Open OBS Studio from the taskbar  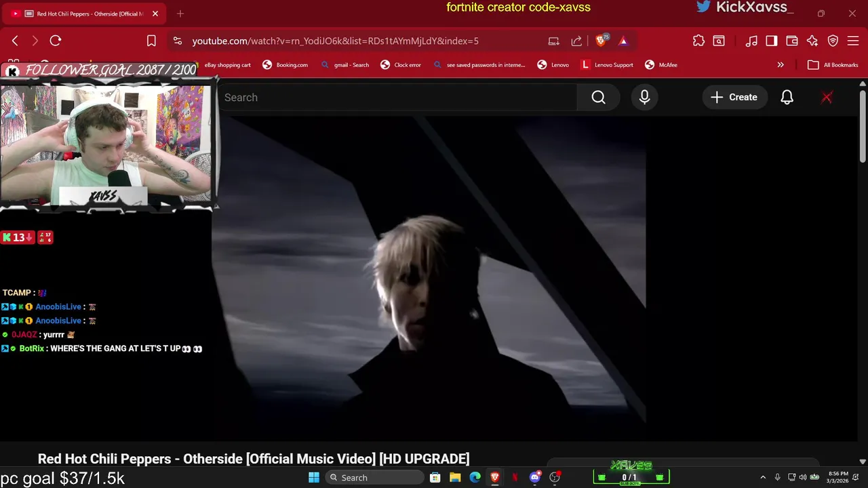click(555, 477)
